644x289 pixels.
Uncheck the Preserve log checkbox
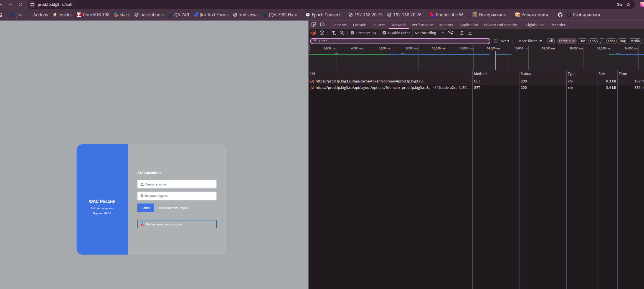353,33
